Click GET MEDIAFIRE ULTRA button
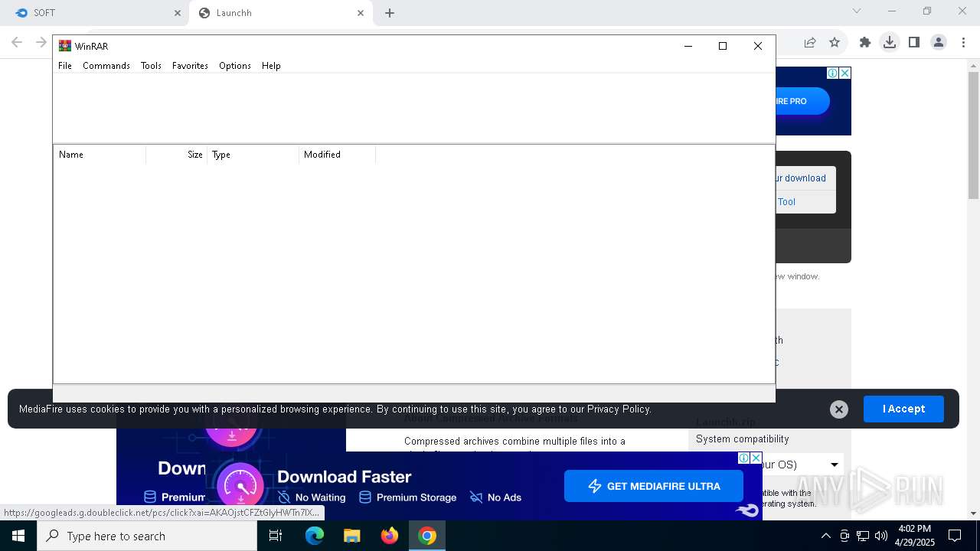980x551 pixels. (x=654, y=486)
